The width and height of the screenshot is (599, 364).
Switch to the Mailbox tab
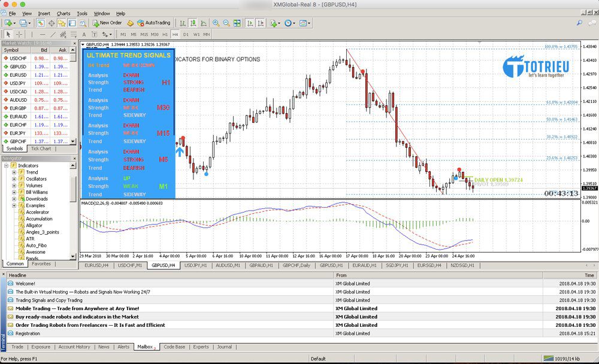click(144, 347)
